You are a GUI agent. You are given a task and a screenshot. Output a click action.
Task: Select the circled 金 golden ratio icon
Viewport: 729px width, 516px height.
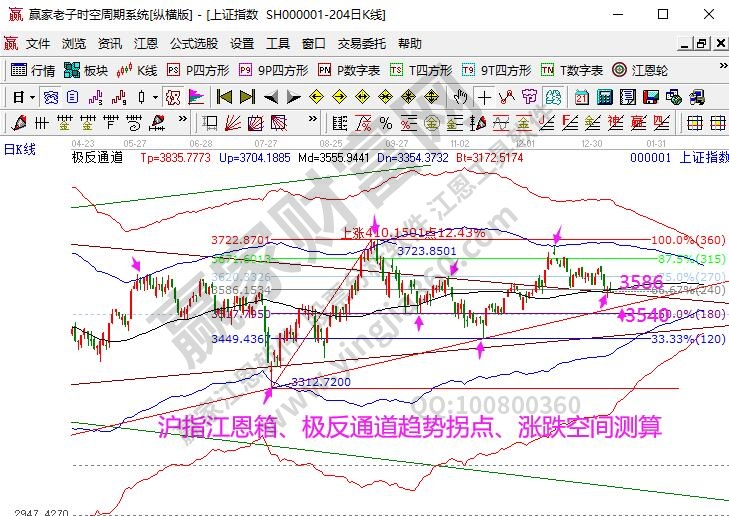point(432,123)
